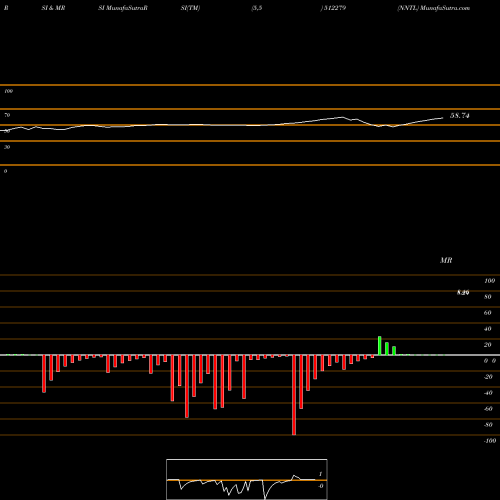Click the tallest green MR histogram bar
This screenshot has width=500, height=500.
[380, 346]
